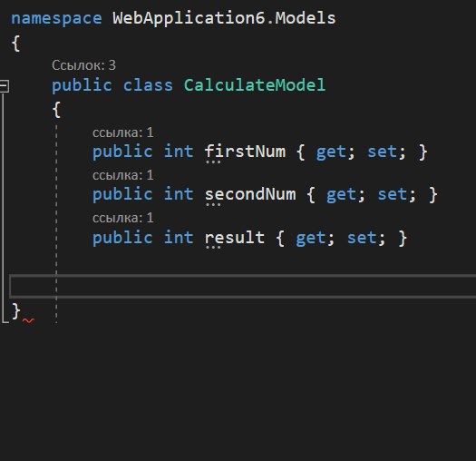
Task: Click the red-squiggled closing brace
Action: click(x=16, y=311)
